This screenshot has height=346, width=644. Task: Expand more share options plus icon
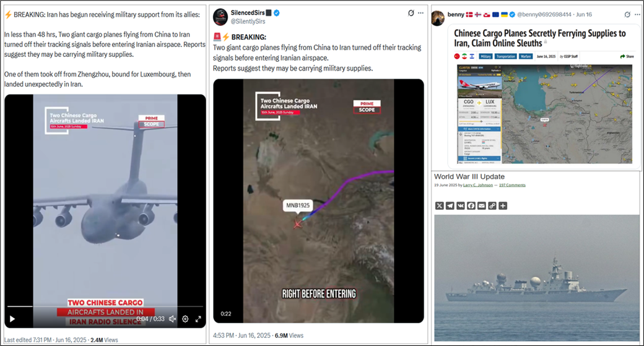tap(503, 205)
